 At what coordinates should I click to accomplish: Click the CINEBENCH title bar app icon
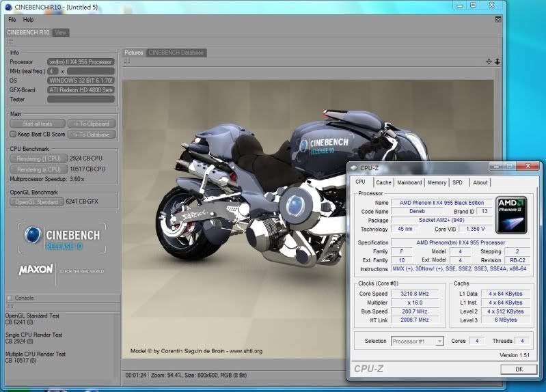point(8,7)
